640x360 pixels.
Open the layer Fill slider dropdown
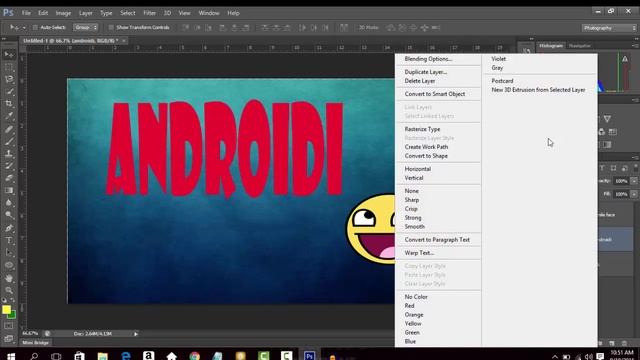pyautogui.click(x=633, y=194)
